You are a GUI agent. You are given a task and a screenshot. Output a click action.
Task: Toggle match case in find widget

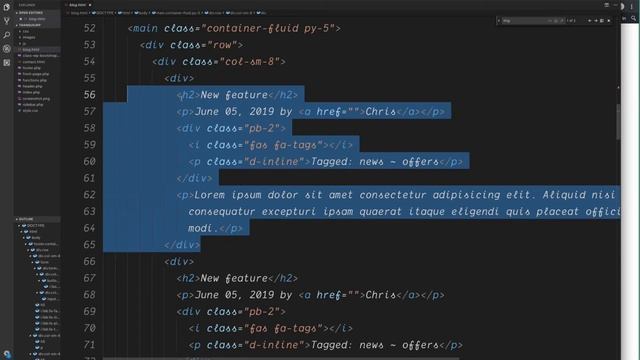click(x=550, y=20)
